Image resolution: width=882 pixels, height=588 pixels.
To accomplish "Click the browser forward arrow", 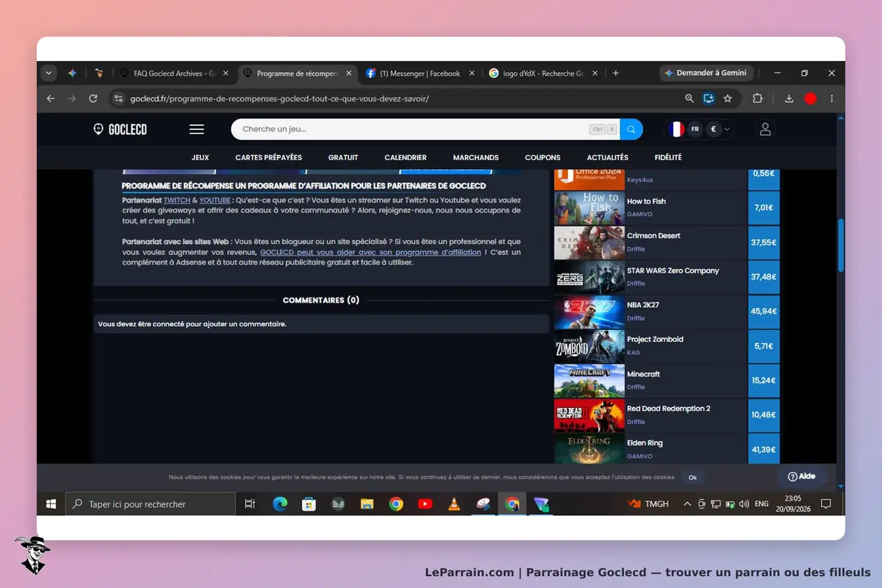I will pyautogui.click(x=71, y=98).
